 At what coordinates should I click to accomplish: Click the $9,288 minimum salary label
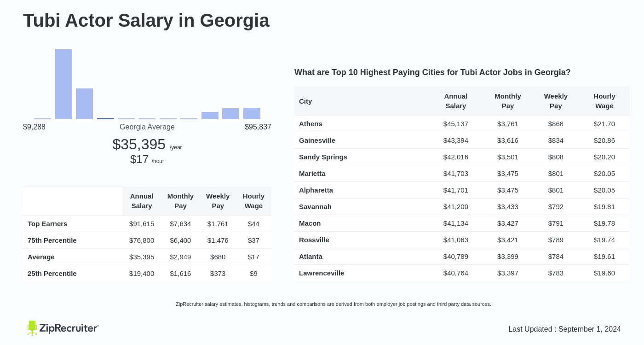coord(34,127)
